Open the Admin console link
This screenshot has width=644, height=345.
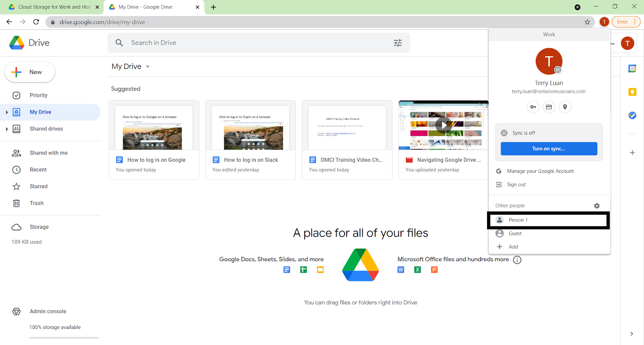click(47, 311)
